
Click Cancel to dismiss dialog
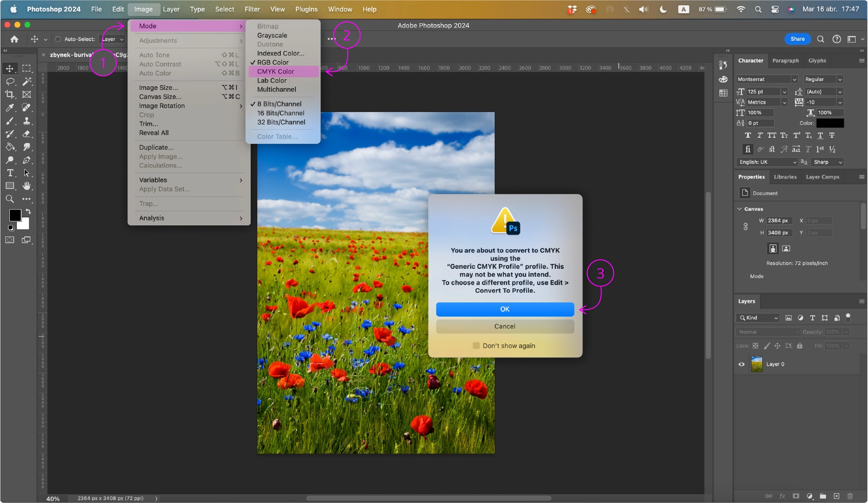[505, 326]
